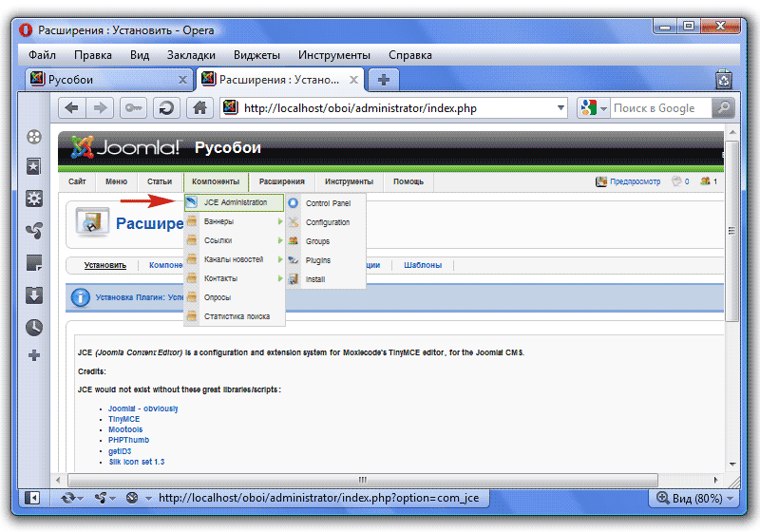Click the Home icon in toolbar
Image resolution: width=760 pixels, height=532 pixels.
point(199,108)
